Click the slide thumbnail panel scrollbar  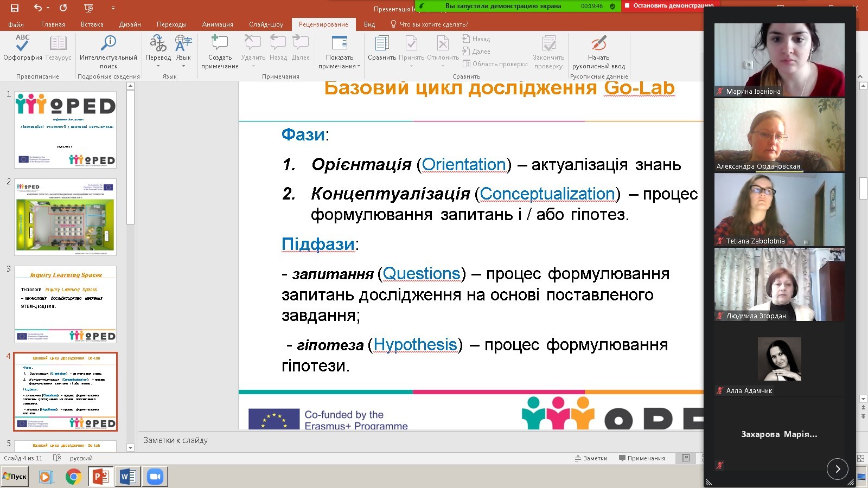[130, 157]
